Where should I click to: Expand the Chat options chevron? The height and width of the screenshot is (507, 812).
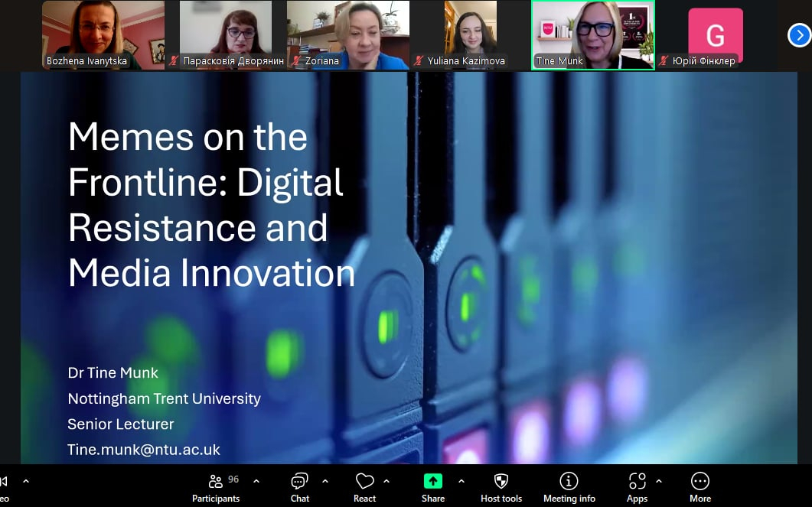coord(325,481)
